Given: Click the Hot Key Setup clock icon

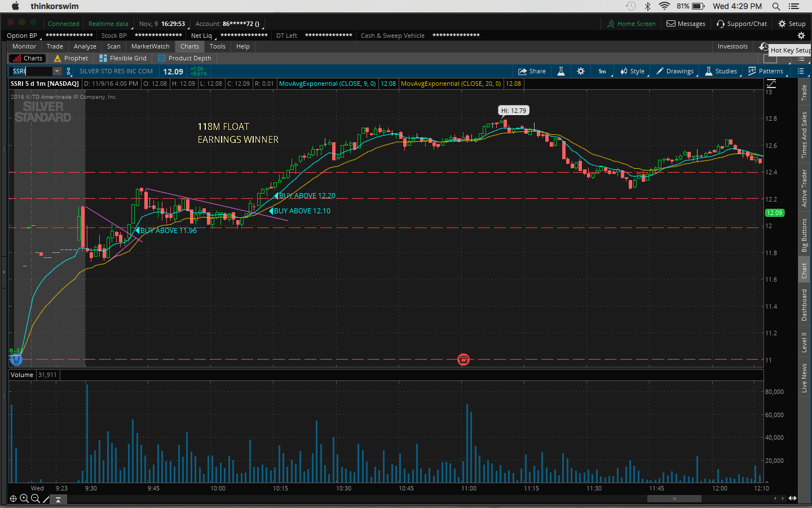Looking at the screenshot, I should tap(764, 47).
